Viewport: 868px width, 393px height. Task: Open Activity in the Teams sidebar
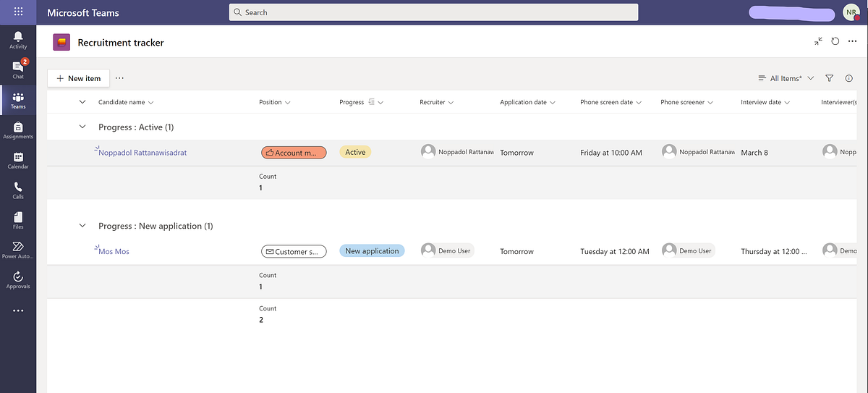pos(18,40)
